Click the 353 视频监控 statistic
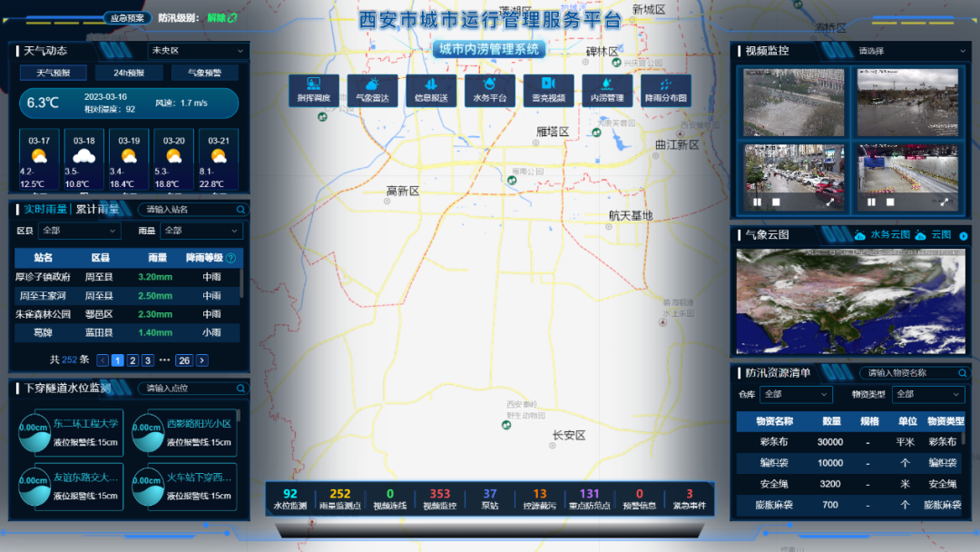This screenshot has height=552, width=980. point(440,498)
